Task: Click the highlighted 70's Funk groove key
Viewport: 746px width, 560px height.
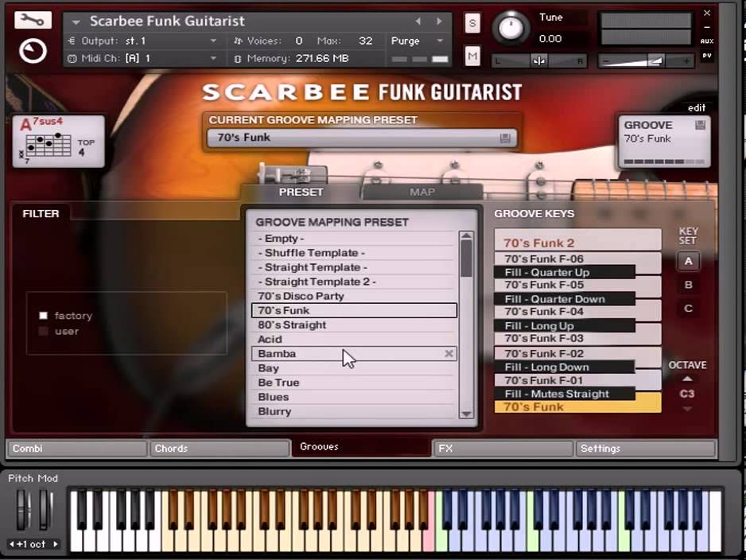Action: pyautogui.click(x=577, y=406)
